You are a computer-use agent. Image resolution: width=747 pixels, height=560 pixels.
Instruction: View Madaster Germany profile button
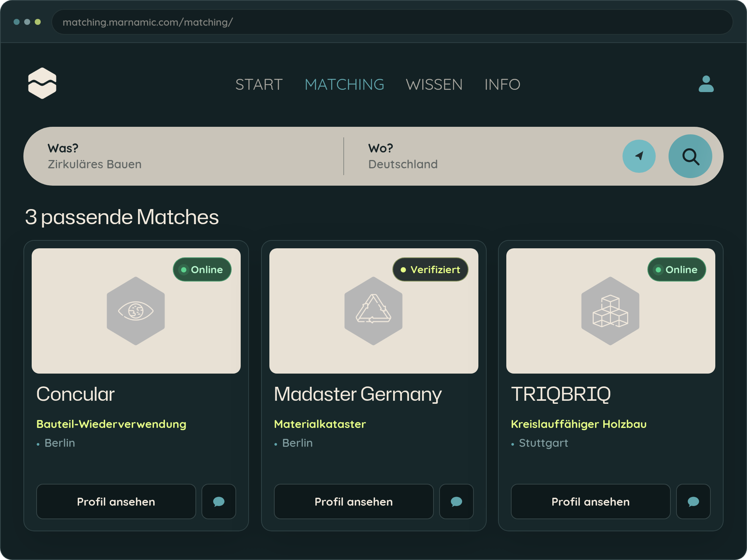click(354, 502)
